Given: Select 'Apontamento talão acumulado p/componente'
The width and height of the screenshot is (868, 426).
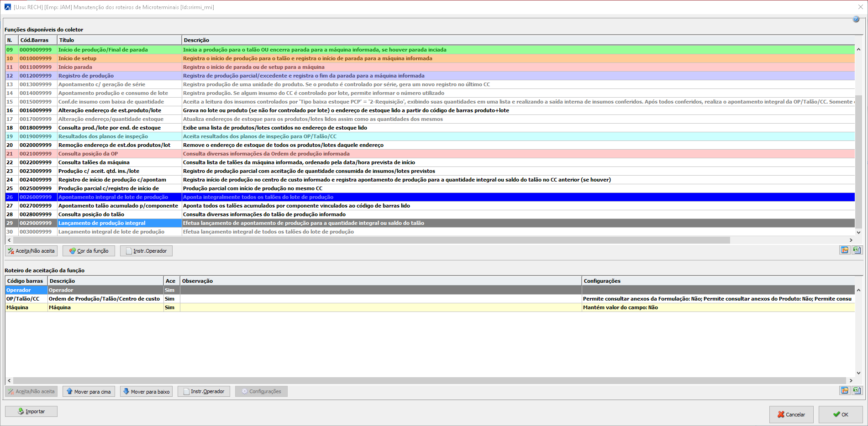Looking at the screenshot, I should (430, 206).
